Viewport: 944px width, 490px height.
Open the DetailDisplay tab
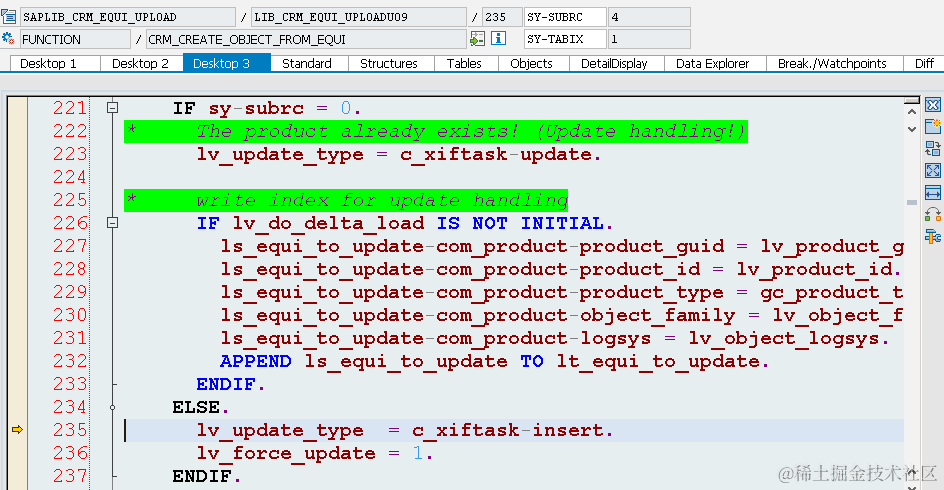[x=614, y=63]
